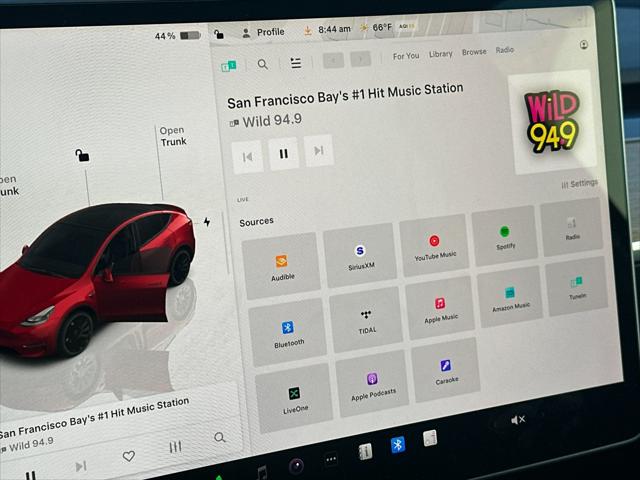Skip to previous station in main player
The height and width of the screenshot is (480, 640).
click(247, 157)
